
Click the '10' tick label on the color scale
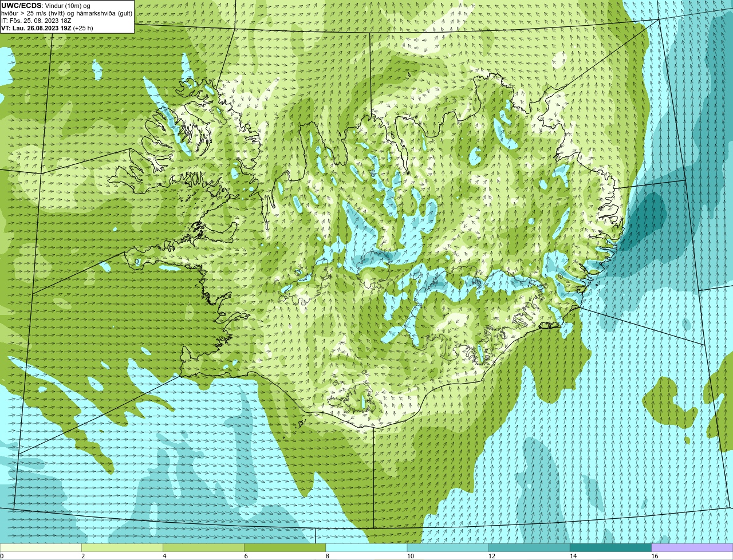pyautogui.click(x=411, y=556)
